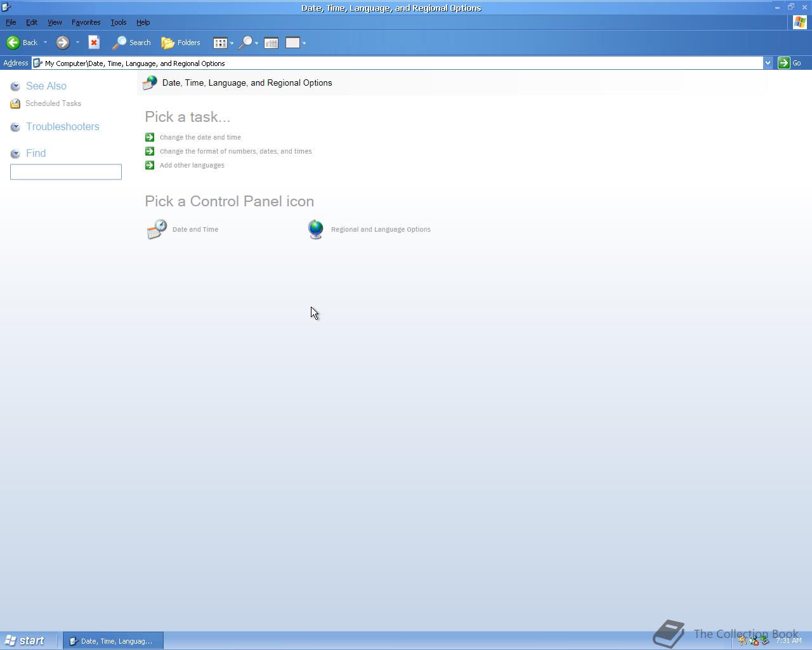Viewport: 812px width, 650px height.
Task: Toggle the Folders pane in toolbar
Action: click(x=181, y=43)
